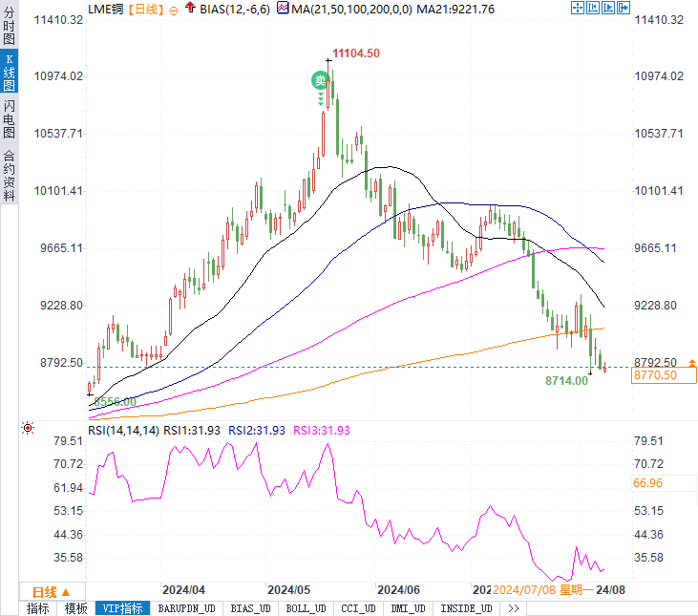This screenshot has width=698, height=616.
Task: Click the MA indicator chart icon
Action: (x=283, y=8)
